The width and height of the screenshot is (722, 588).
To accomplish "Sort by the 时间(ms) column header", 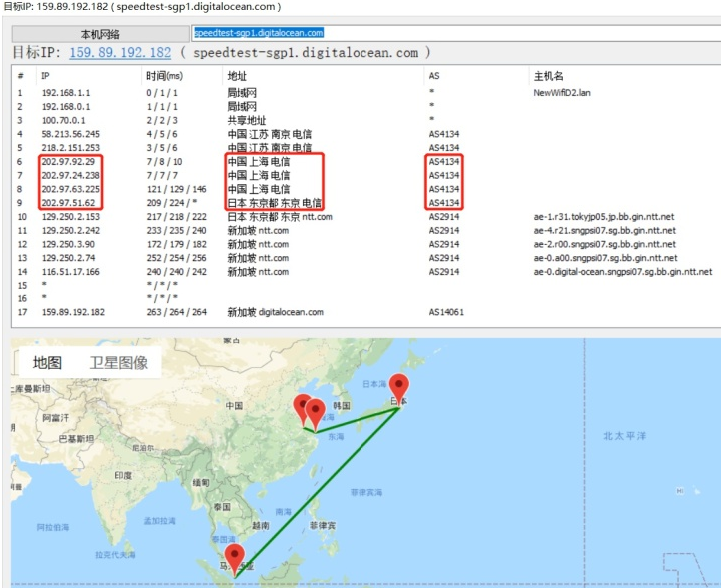I will point(164,76).
